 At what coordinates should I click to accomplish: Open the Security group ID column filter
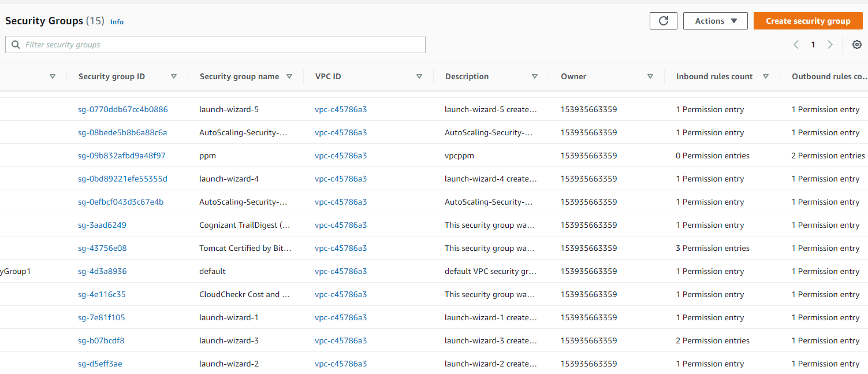[173, 76]
